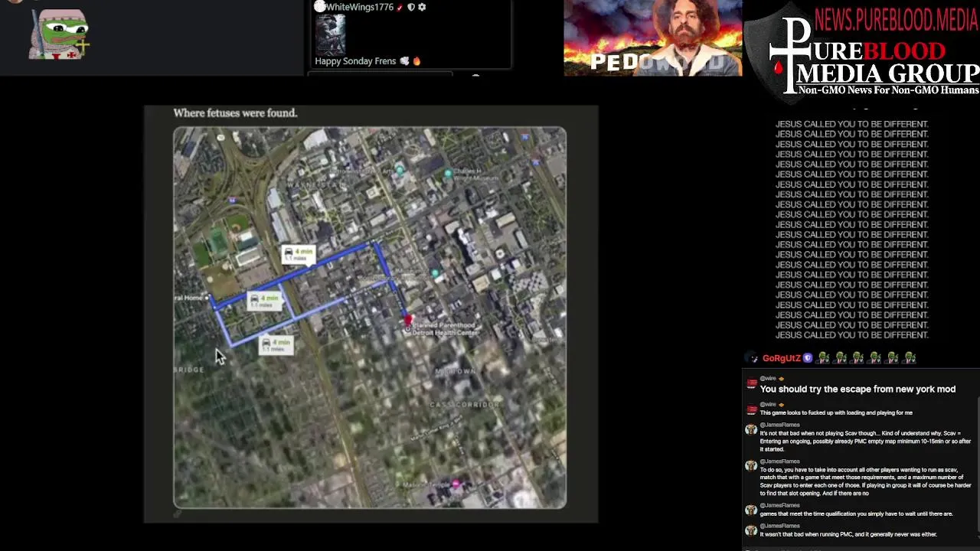The width and height of the screenshot is (980, 551).
Task: Click the topmost 4 min car route label
Action: coord(298,254)
